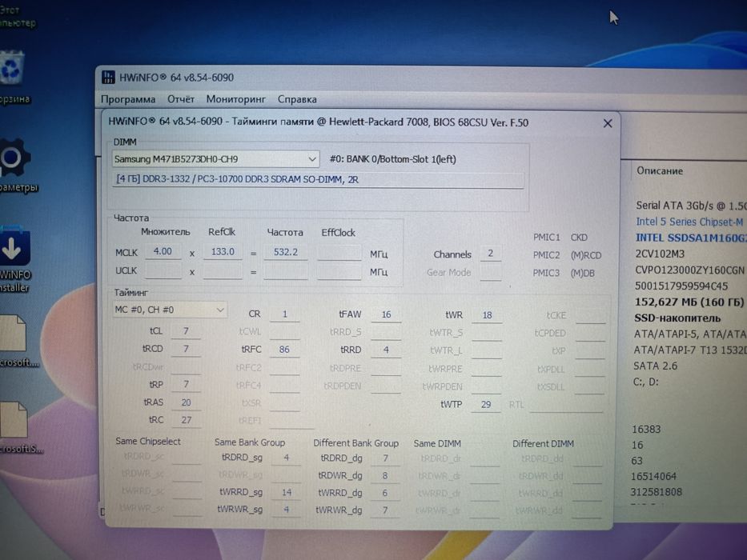Screen dimensions: 747x560
Task: Click the tRDWR_dg value 8 field
Action: click(385, 476)
